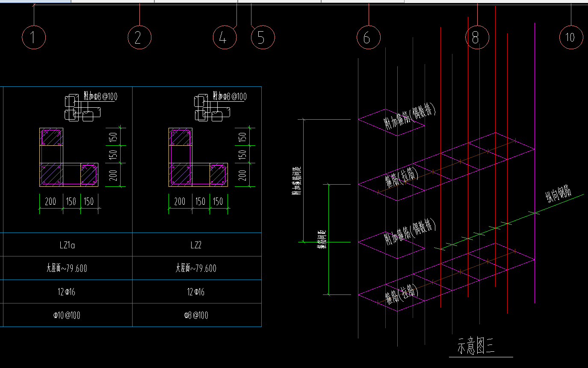Click the vertical 200 dimension beside LZ2 section
Screen dimensions: 588x368
242,175
